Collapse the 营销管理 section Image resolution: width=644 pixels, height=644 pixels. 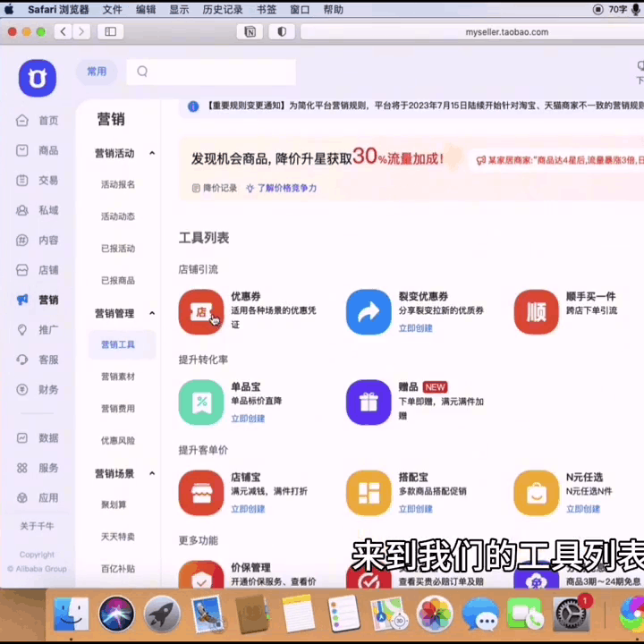pyautogui.click(x=152, y=313)
